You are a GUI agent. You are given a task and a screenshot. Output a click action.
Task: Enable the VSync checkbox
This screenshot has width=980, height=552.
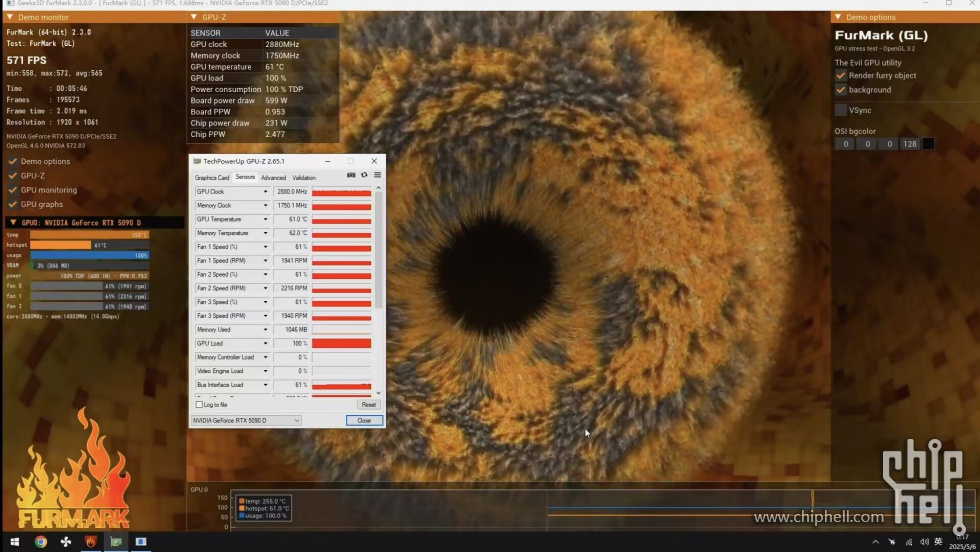(x=841, y=110)
